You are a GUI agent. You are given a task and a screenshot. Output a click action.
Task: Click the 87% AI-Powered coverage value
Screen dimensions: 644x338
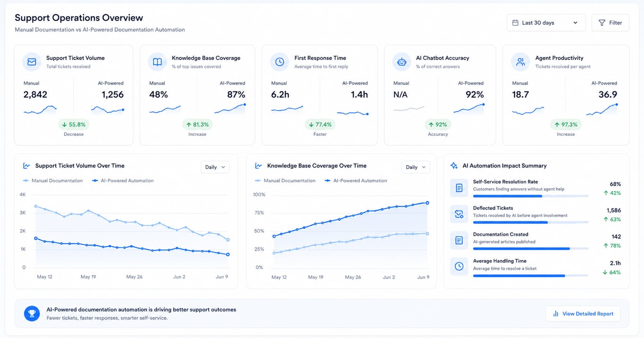tap(236, 95)
